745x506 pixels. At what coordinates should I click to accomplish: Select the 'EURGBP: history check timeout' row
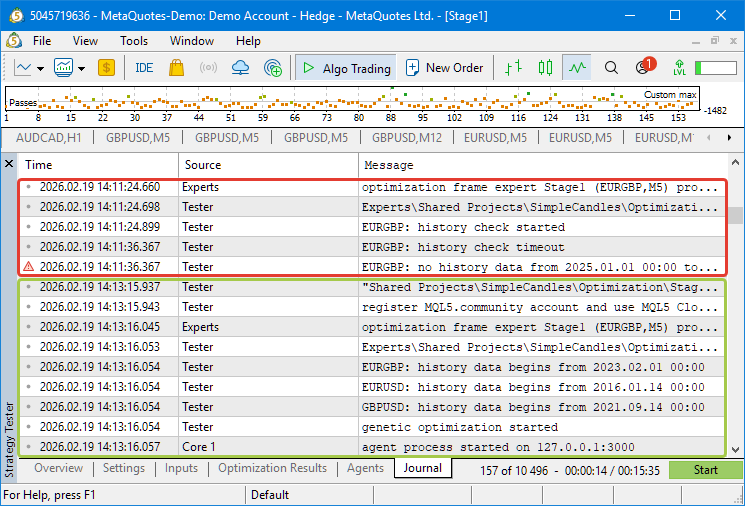pyautogui.click(x=372, y=247)
